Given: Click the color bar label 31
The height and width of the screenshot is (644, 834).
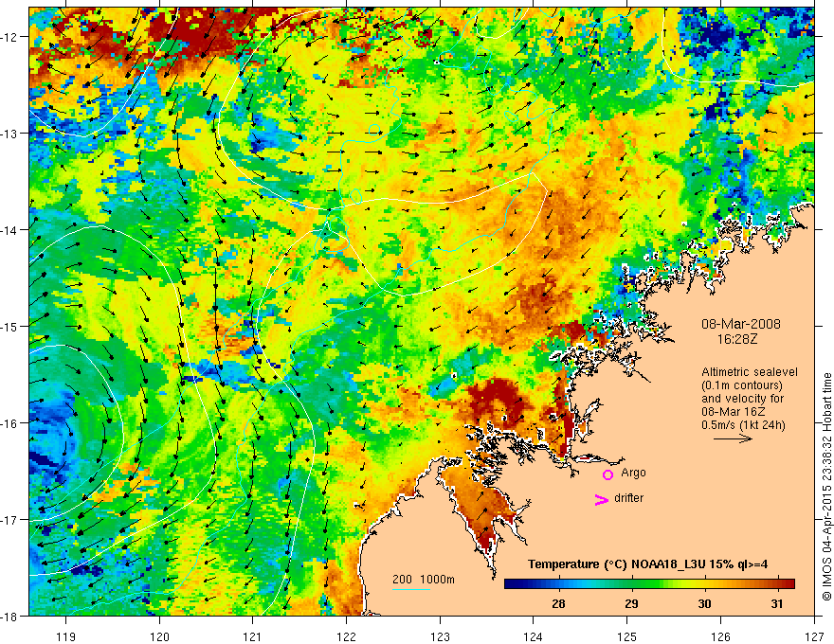Looking at the screenshot, I should click(x=777, y=603).
